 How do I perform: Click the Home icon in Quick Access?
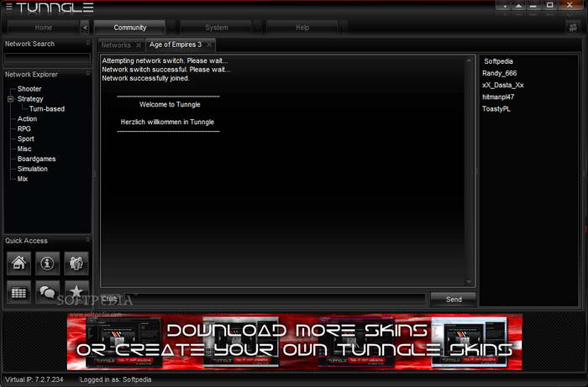[19, 263]
